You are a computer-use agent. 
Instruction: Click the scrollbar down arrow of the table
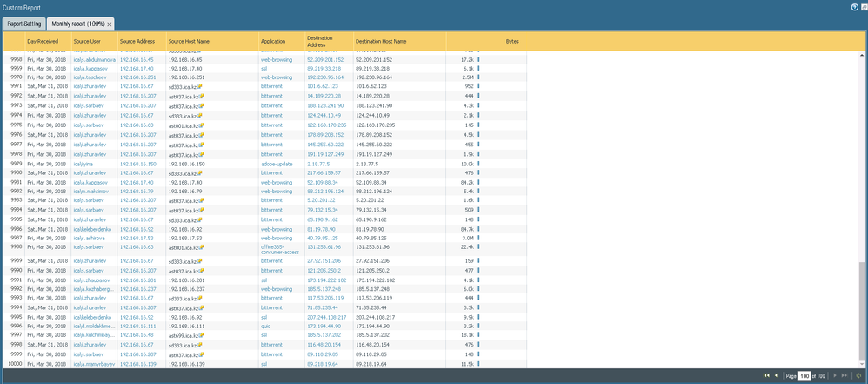pos(862,364)
